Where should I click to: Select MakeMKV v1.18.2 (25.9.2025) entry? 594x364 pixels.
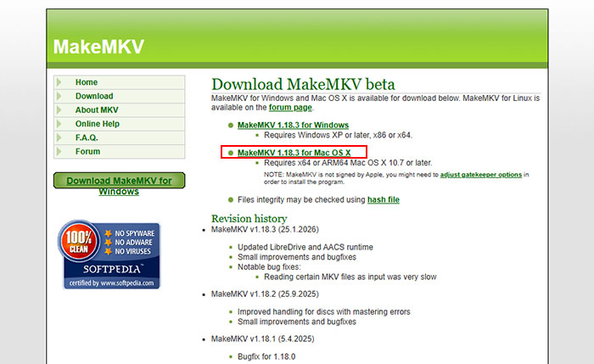tap(265, 294)
